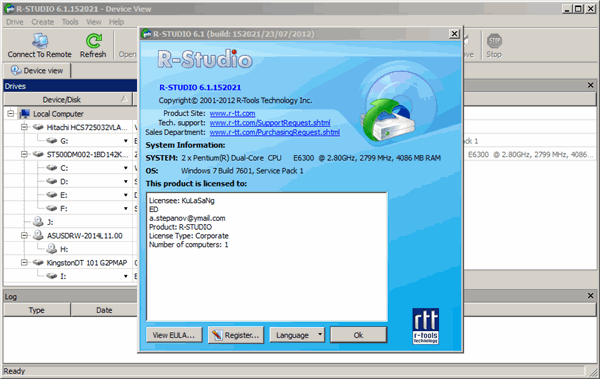600x379 pixels.
Task: Open the Tools menu
Action: click(70, 22)
